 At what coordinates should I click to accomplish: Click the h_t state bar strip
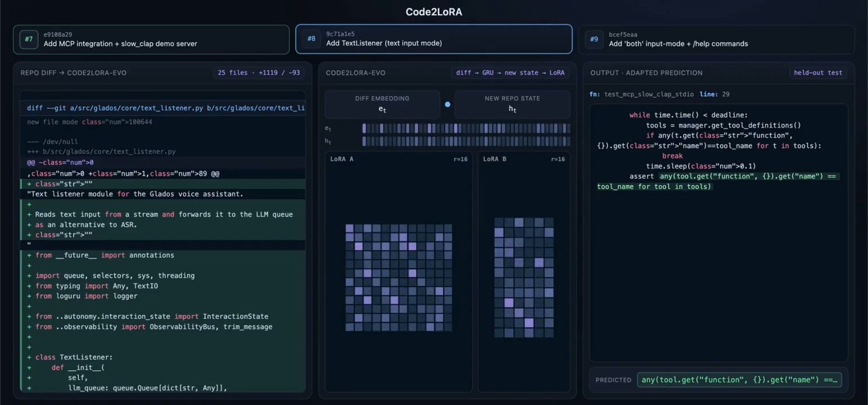point(466,141)
